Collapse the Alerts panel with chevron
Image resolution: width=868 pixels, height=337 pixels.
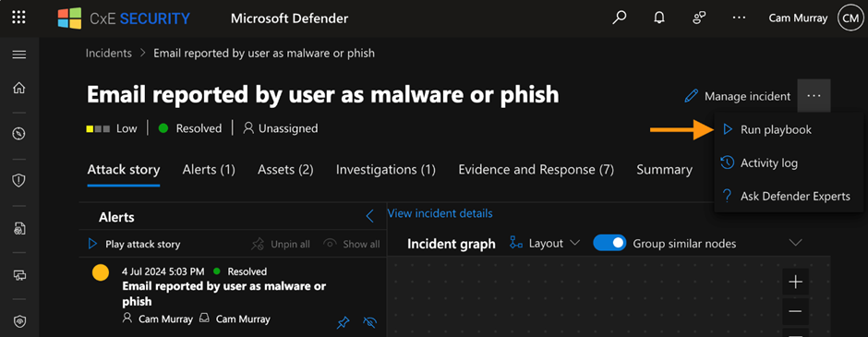click(x=369, y=216)
